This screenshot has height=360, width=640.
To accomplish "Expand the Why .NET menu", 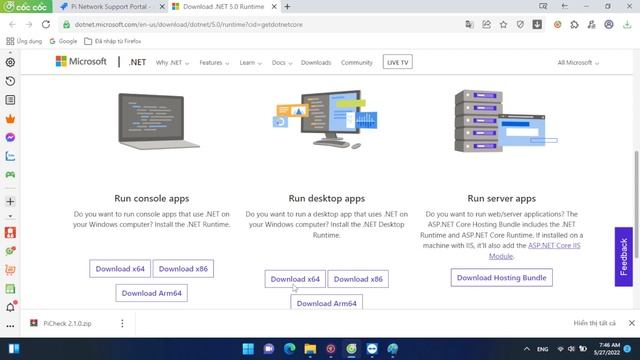I will [x=172, y=62].
